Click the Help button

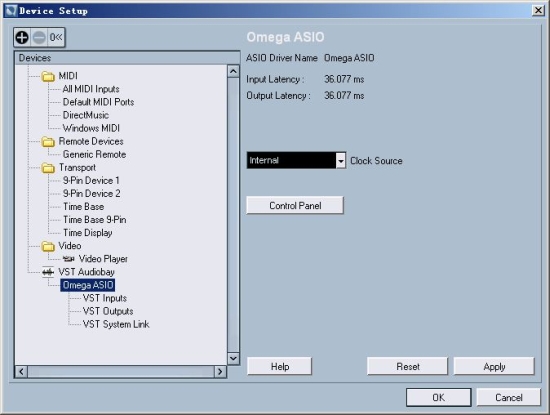(280, 367)
